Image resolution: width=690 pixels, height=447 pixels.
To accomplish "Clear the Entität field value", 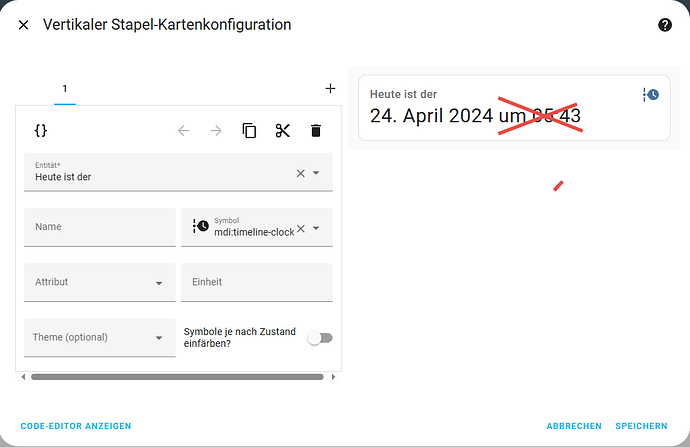I will [300, 173].
